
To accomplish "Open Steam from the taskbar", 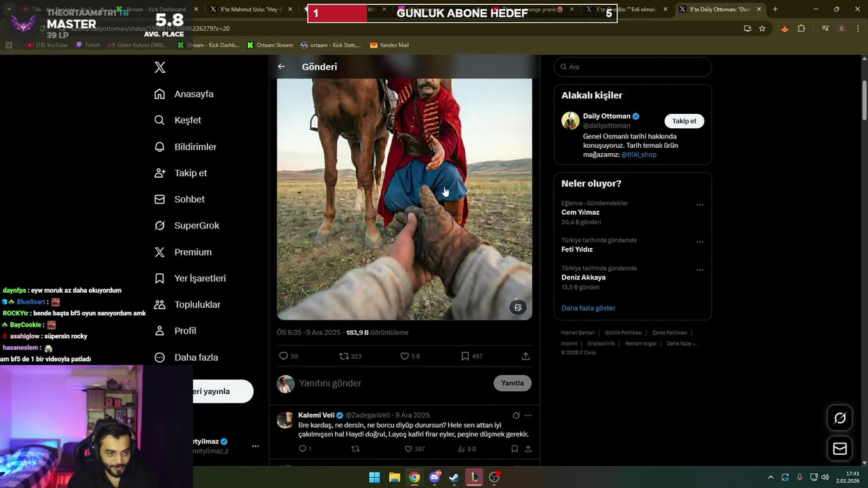I will click(x=454, y=477).
